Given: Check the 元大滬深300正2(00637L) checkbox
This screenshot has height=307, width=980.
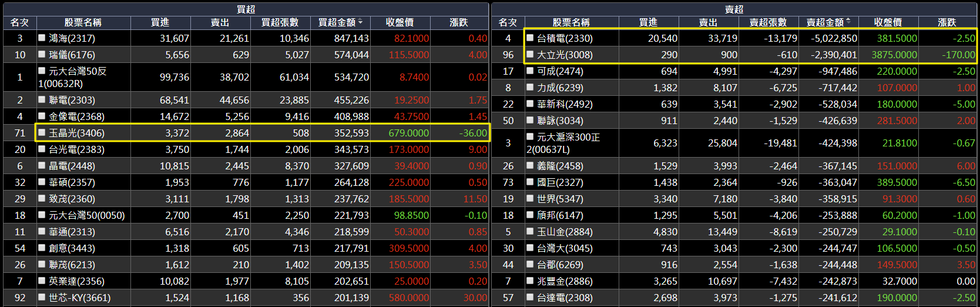Looking at the screenshot, I should [530, 136].
